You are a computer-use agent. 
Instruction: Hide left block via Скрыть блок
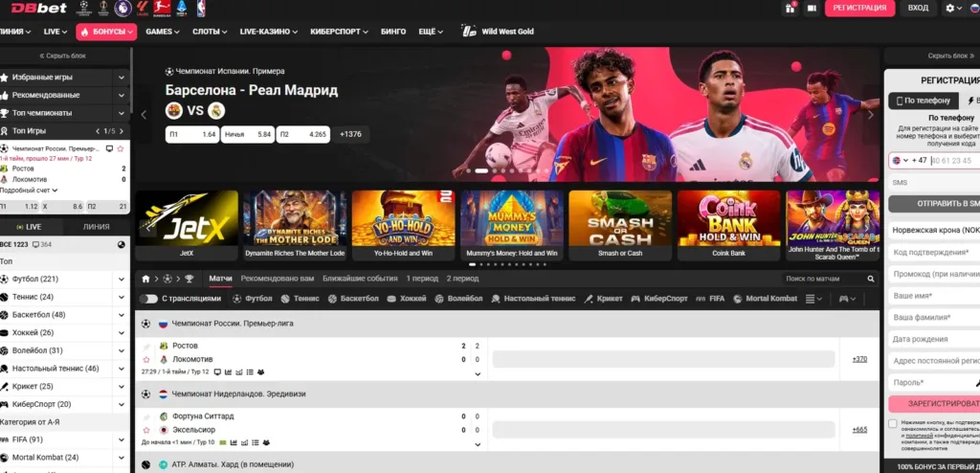[x=63, y=56]
